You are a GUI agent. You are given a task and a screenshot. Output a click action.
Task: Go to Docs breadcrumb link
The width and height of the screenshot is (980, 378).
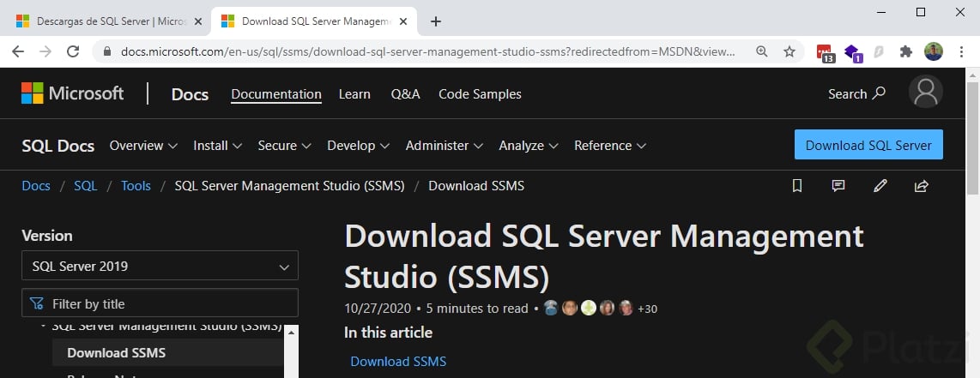[x=36, y=186]
